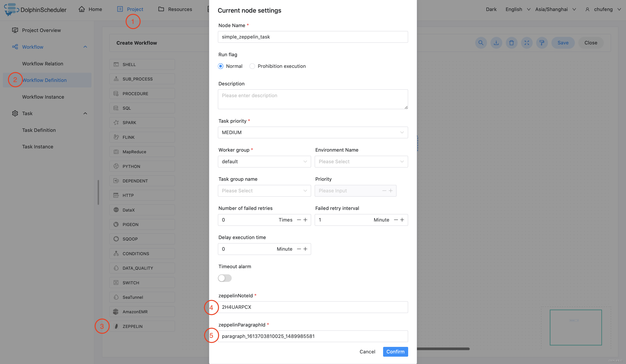Viewport: 626px width, 364px height.
Task: Click the Task Definition menu item
Action: coord(39,130)
